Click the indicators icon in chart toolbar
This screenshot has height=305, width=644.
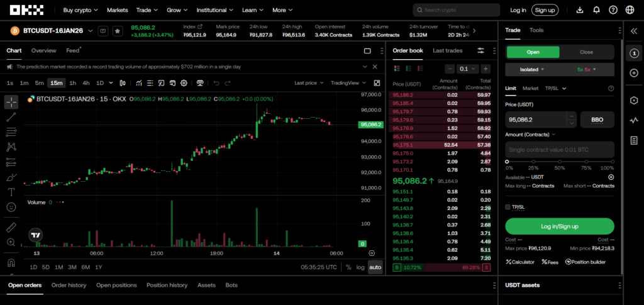[138, 83]
